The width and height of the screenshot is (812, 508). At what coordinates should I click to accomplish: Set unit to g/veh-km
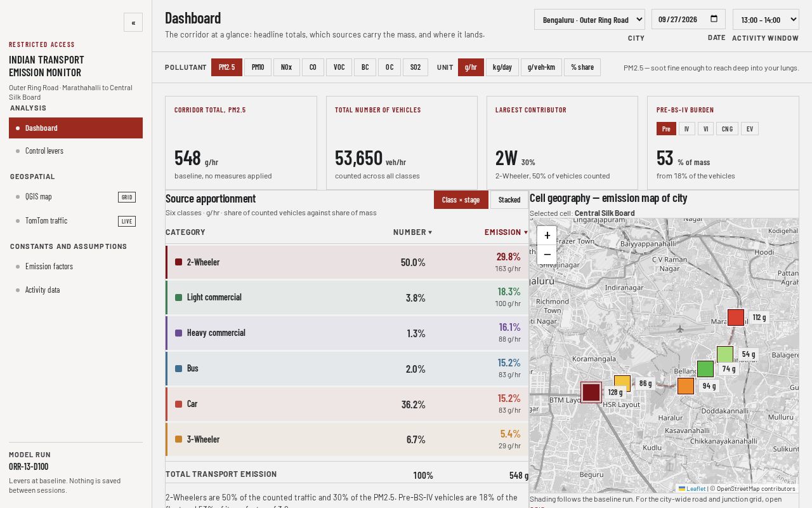coord(542,67)
